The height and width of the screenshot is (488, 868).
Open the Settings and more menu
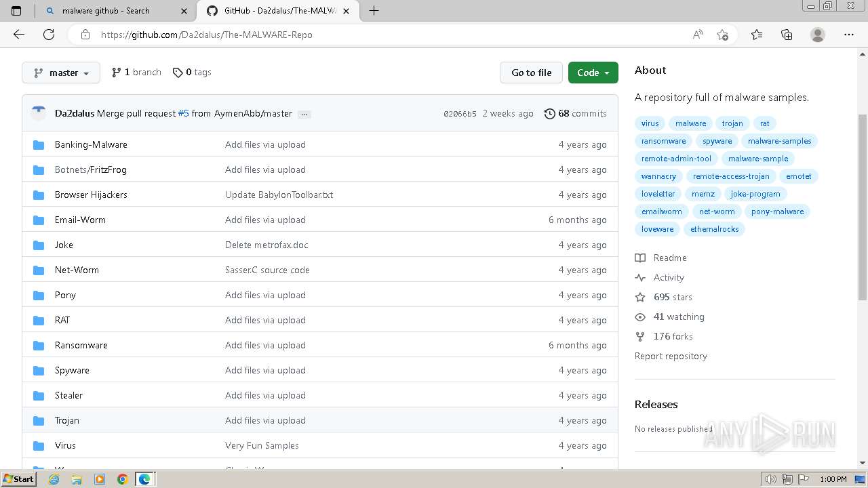coord(849,35)
